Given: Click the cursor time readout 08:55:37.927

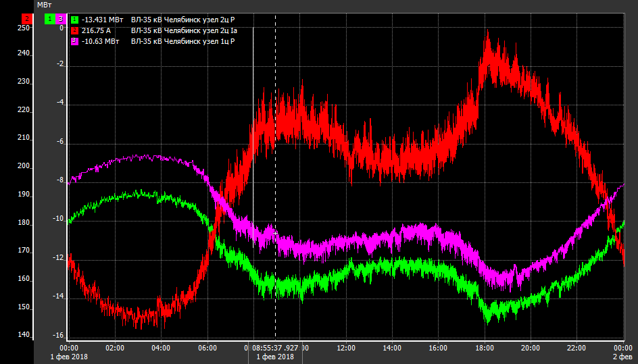Looking at the screenshot, I should [x=275, y=348].
